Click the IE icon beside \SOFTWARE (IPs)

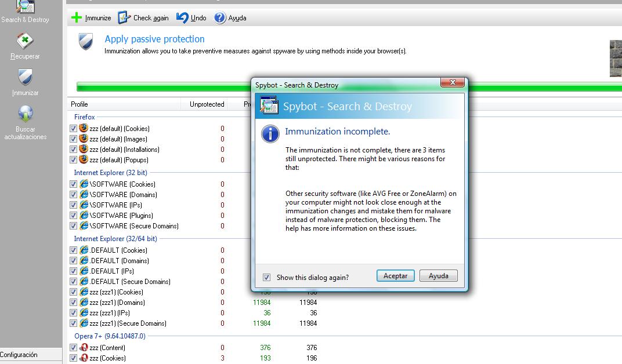84,205
